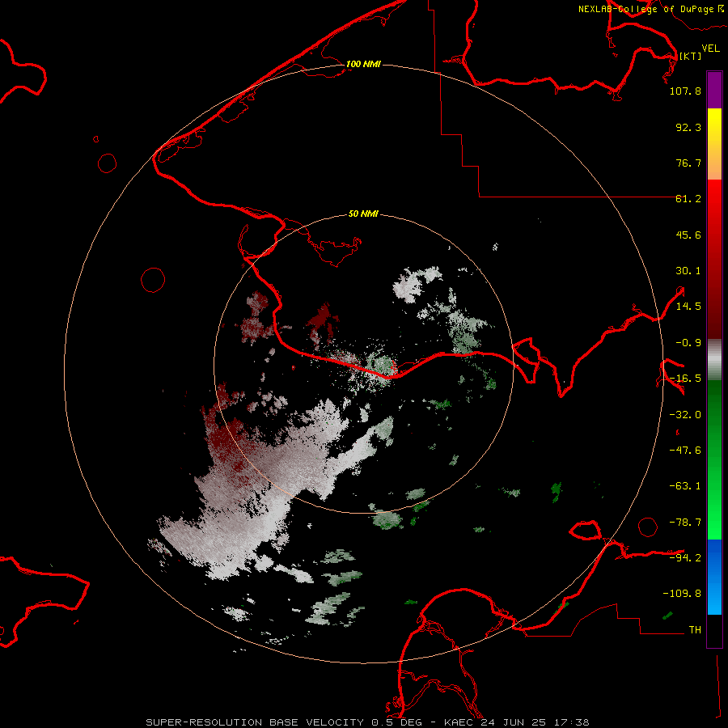Click the 92.3 velocity scale value
The height and width of the screenshot is (728, 728).
coord(688,127)
